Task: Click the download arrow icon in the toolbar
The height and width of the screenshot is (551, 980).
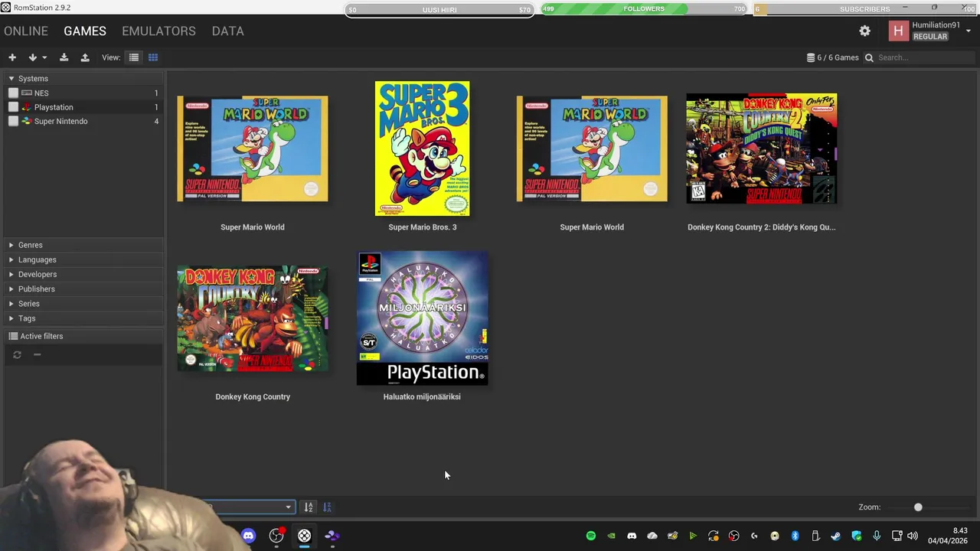Action: [32, 57]
